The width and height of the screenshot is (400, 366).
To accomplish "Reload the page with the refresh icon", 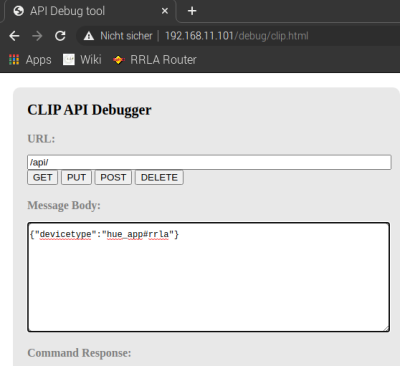I will tap(60, 36).
